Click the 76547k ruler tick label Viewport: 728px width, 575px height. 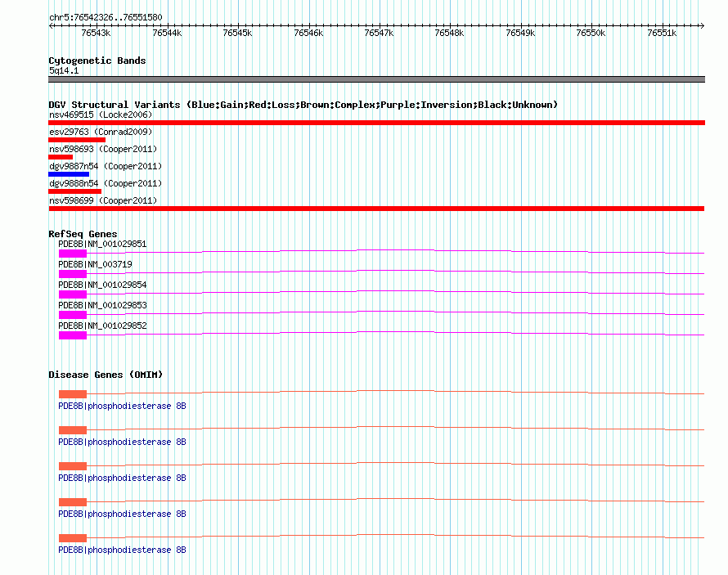click(379, 33)
